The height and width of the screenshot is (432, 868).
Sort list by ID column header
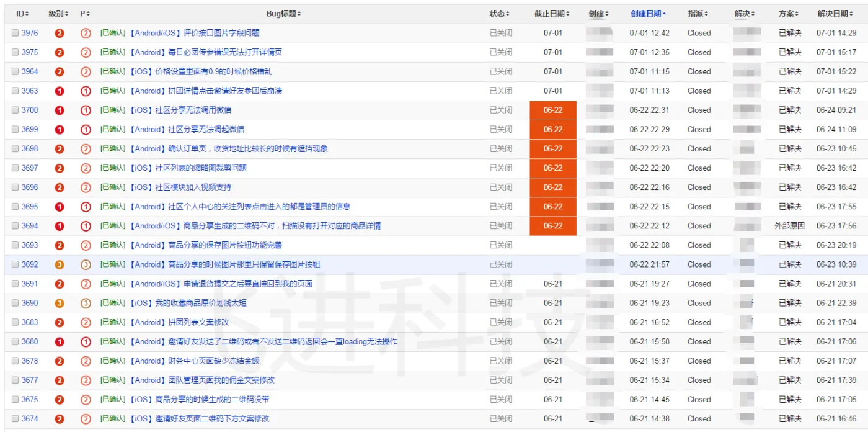(x=21, y=14)
